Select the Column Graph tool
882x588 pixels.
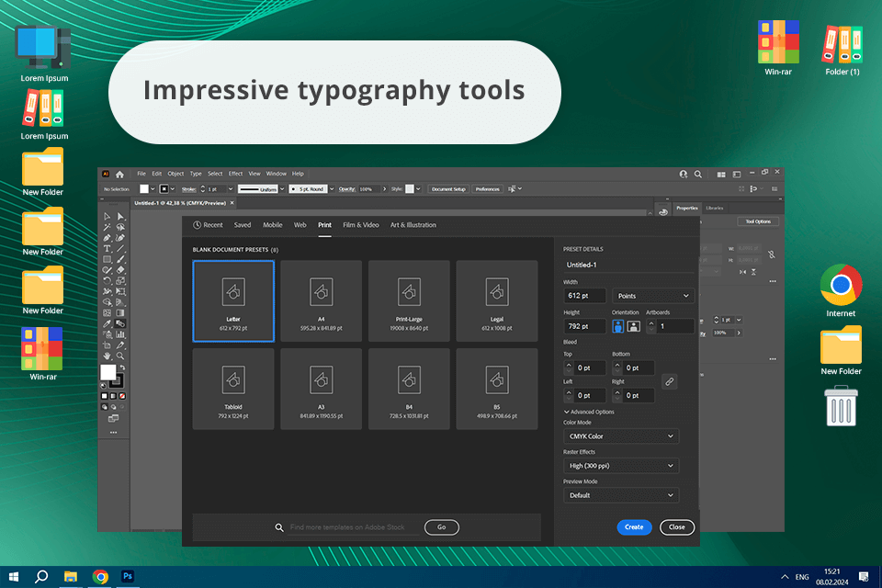click(120, 334)
